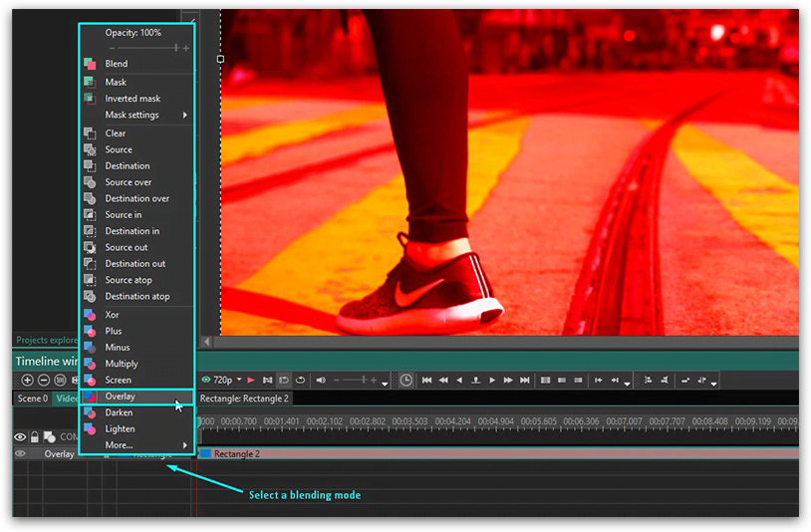Jump to the end of timeline
Image resolution: width=811 pixels, height=532 pixels.
tap(525, 381)
